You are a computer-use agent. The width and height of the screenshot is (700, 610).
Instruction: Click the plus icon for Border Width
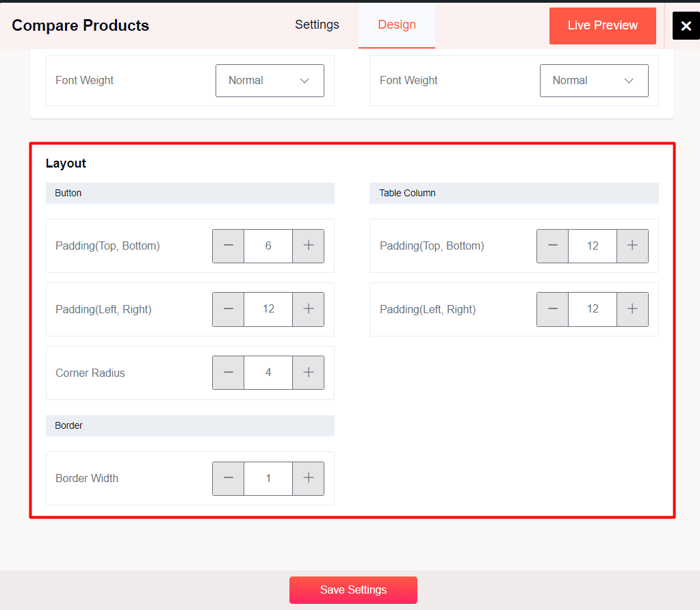tap(308, 478)
